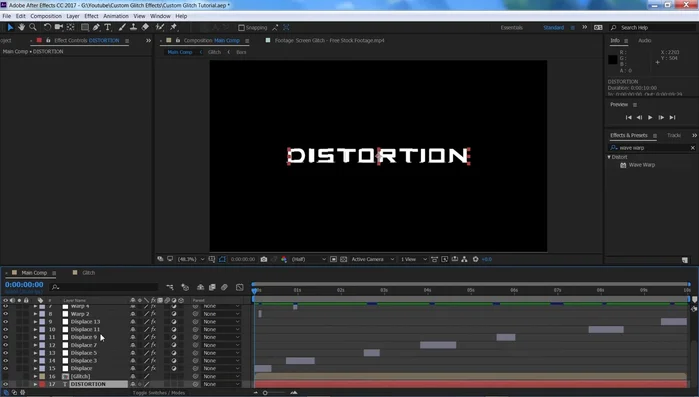Open the 1 View layout dropdown
The image size is (699, 397).
tap(413, 259)
